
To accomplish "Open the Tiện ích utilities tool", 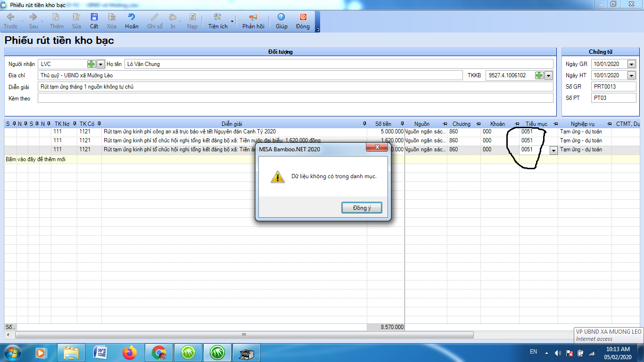I will (x=218, y=17).
